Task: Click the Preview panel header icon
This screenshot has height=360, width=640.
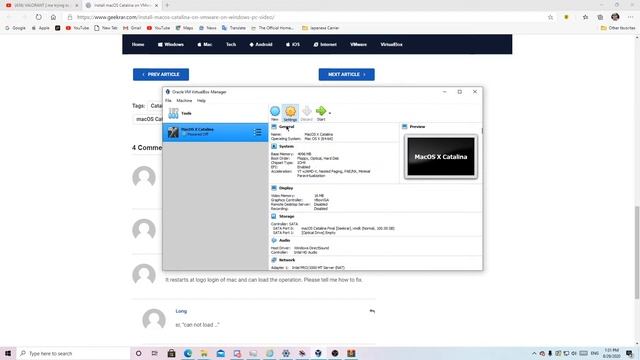Action: [404, 127]
